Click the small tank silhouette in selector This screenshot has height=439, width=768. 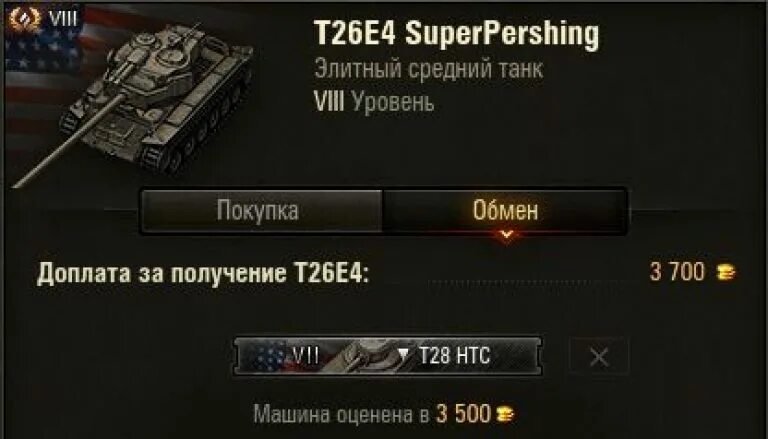click(365, 356)
